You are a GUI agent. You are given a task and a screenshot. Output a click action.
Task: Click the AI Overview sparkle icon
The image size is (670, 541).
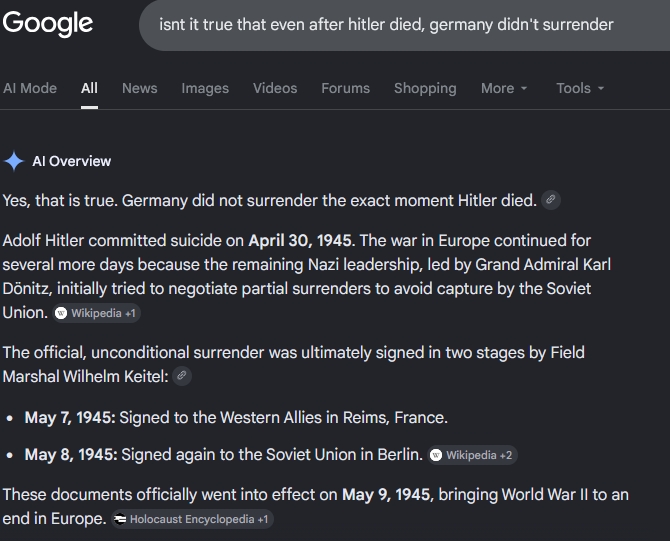(14, 161)
